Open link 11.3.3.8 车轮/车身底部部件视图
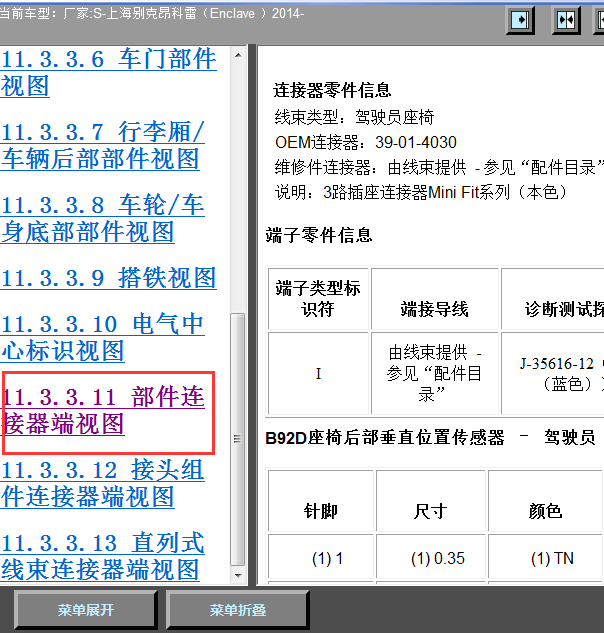 click(x=103, y=218)
